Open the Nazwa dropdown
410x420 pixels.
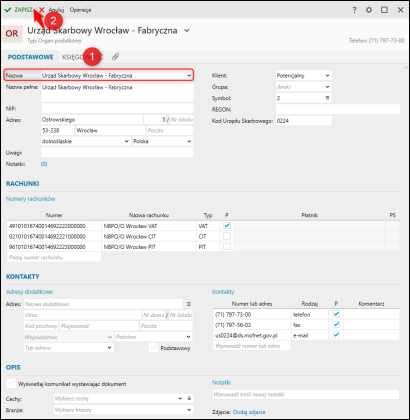coord(189,76)
